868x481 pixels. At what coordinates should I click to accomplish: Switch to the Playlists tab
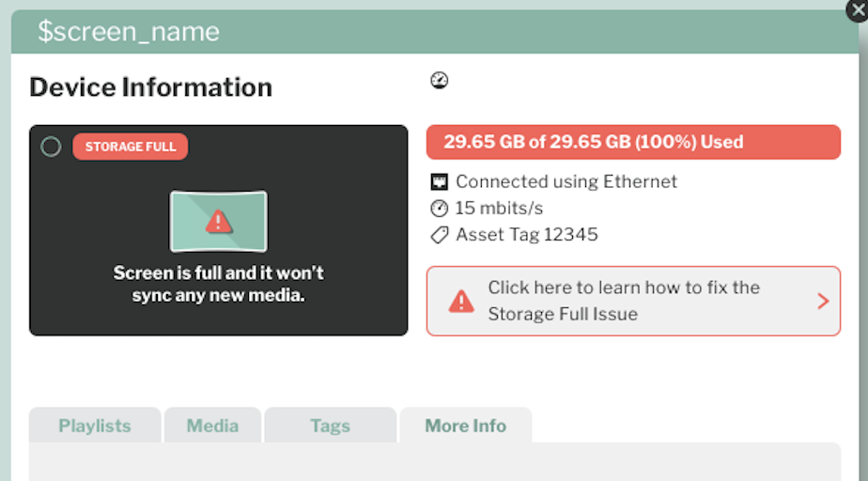[x=95, y=425]
